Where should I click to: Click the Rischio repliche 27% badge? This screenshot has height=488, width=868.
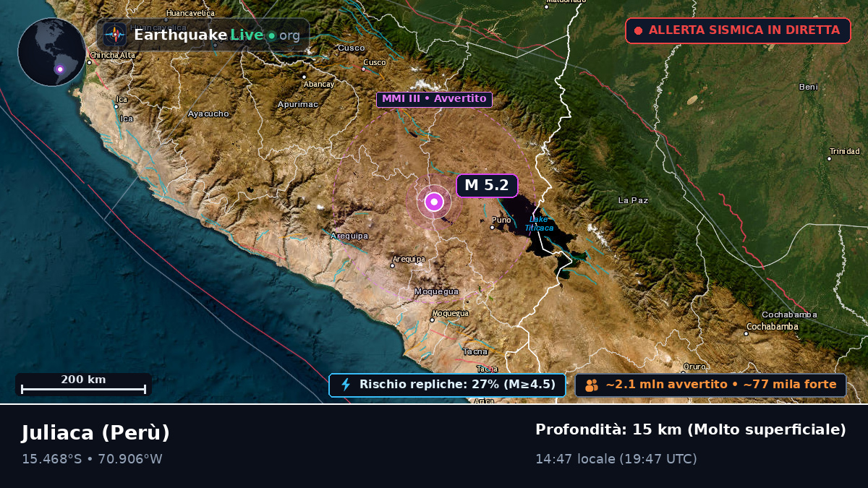(447, 385)
